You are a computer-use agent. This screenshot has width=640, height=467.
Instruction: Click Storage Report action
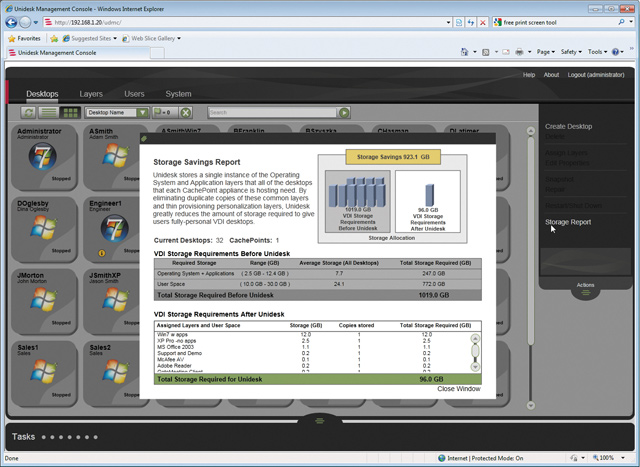point(568,222)
